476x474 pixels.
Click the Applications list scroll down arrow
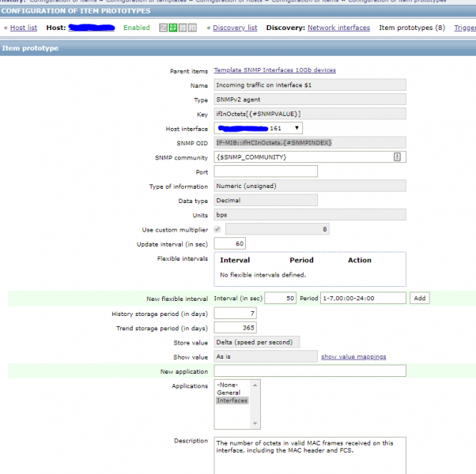[255, 423]
